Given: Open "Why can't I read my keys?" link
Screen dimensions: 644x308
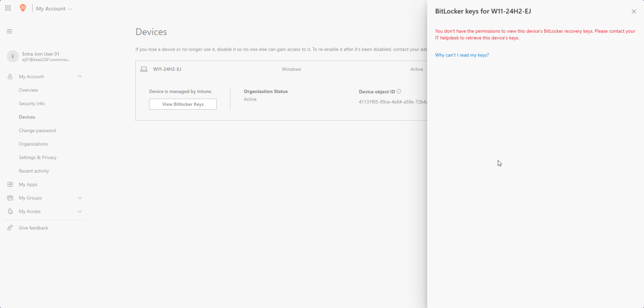Looking at the screenshot, I should (462, 55).
